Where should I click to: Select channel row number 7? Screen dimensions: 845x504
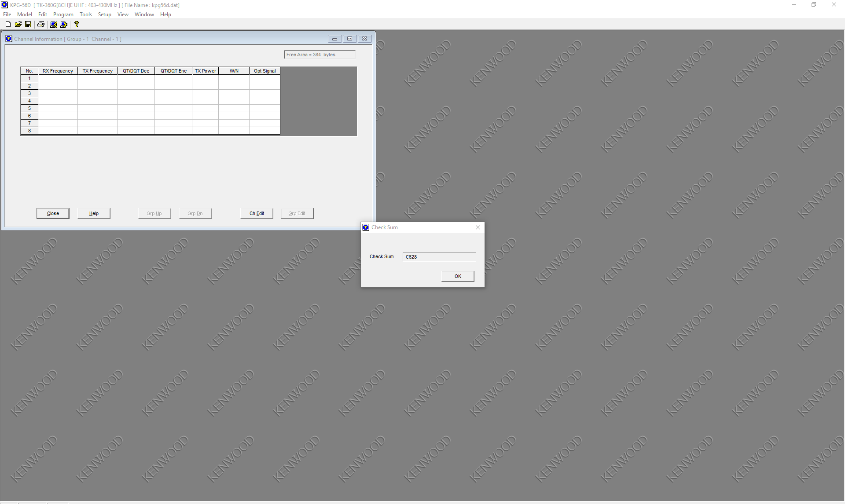tap(29, 123)
